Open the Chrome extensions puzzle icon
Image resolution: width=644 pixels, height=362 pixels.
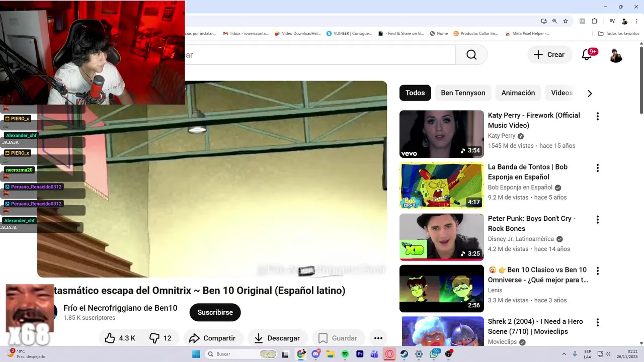coord(595,21)
